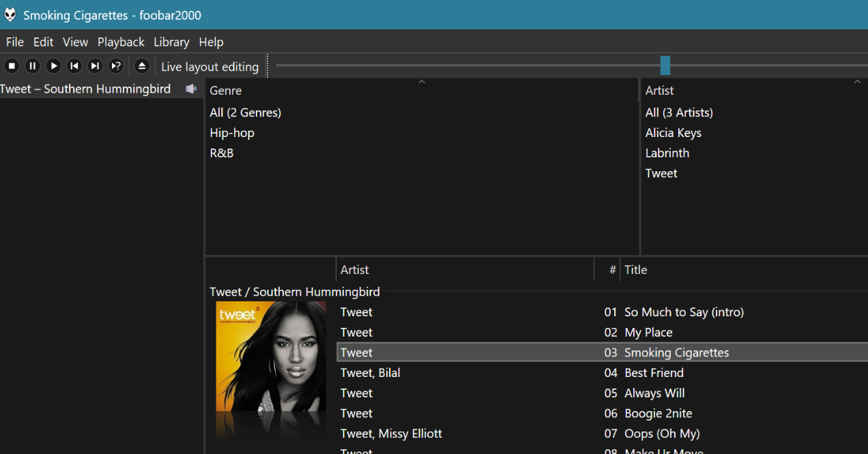Pause the current track

click(x=32, y=65)
